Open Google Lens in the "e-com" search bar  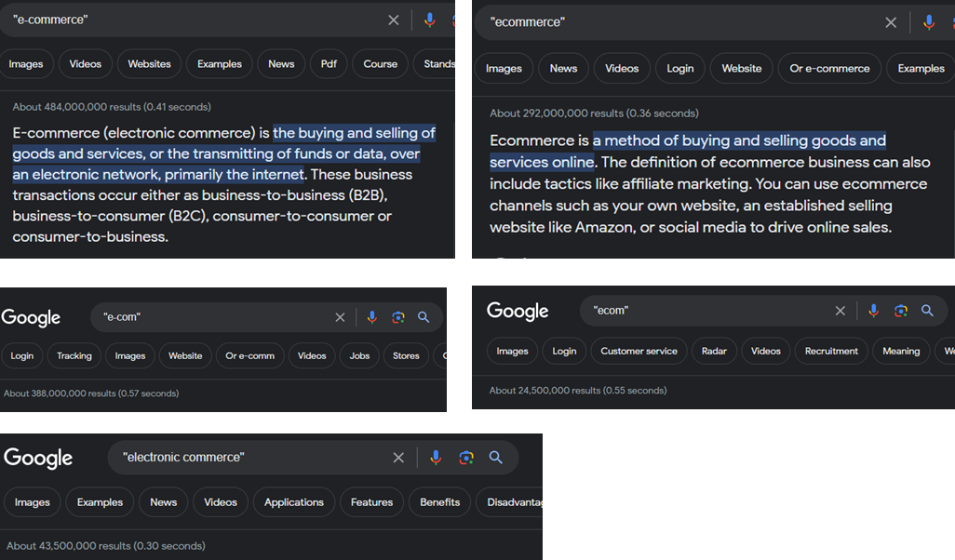[x=397, y=317]
